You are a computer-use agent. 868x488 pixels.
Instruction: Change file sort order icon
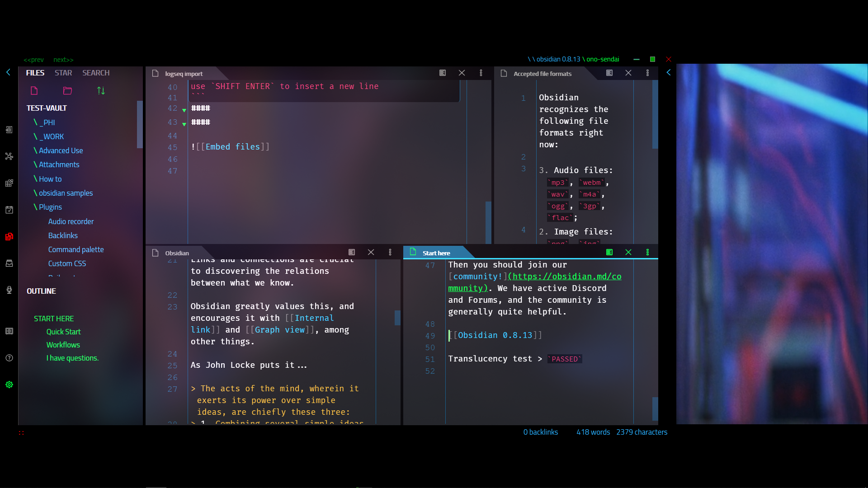tap(101, 91)
